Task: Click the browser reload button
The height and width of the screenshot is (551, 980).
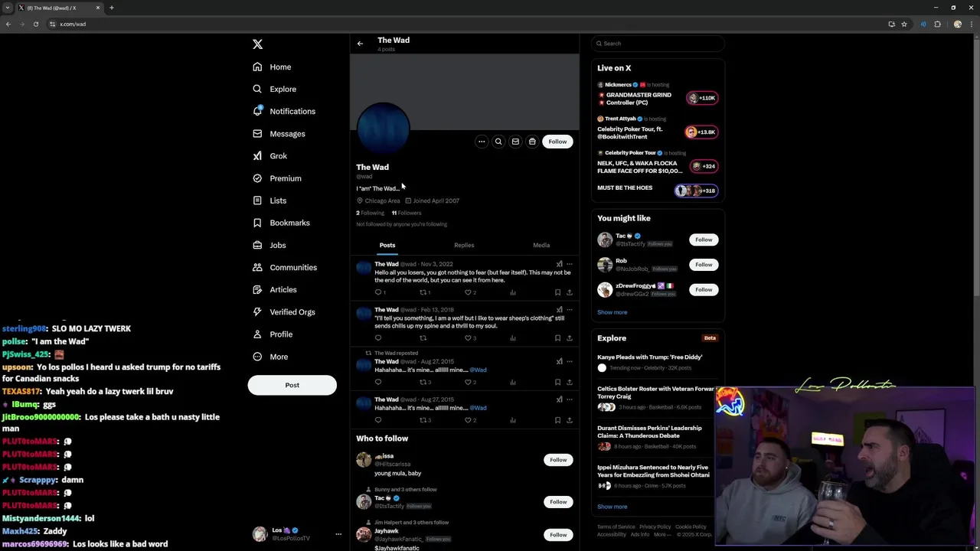Action: pyautogui.click(x=35, y=24)
